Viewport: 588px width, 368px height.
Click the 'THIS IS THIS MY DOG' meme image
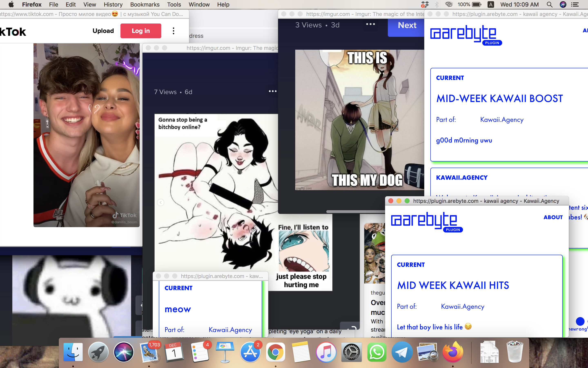pos(360,120)
